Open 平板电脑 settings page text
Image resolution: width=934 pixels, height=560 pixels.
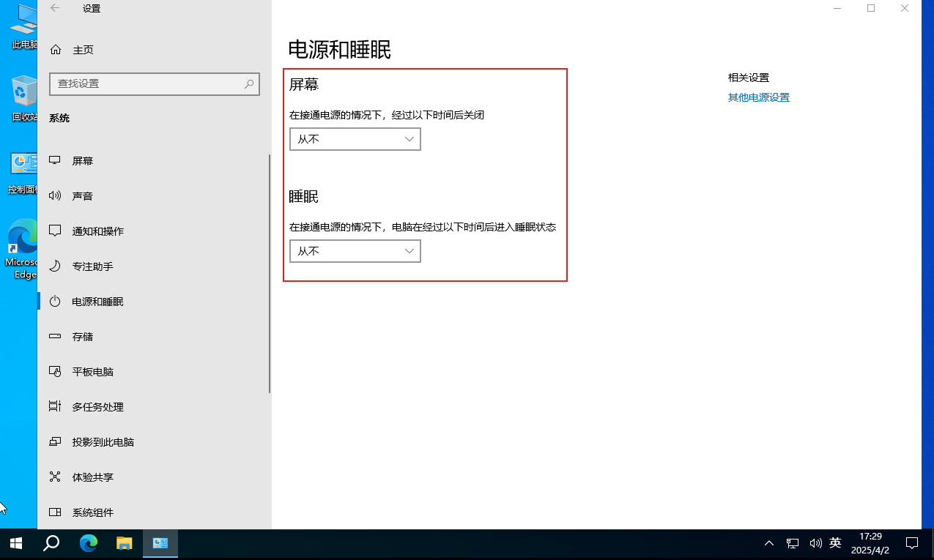tap(93, 372)
